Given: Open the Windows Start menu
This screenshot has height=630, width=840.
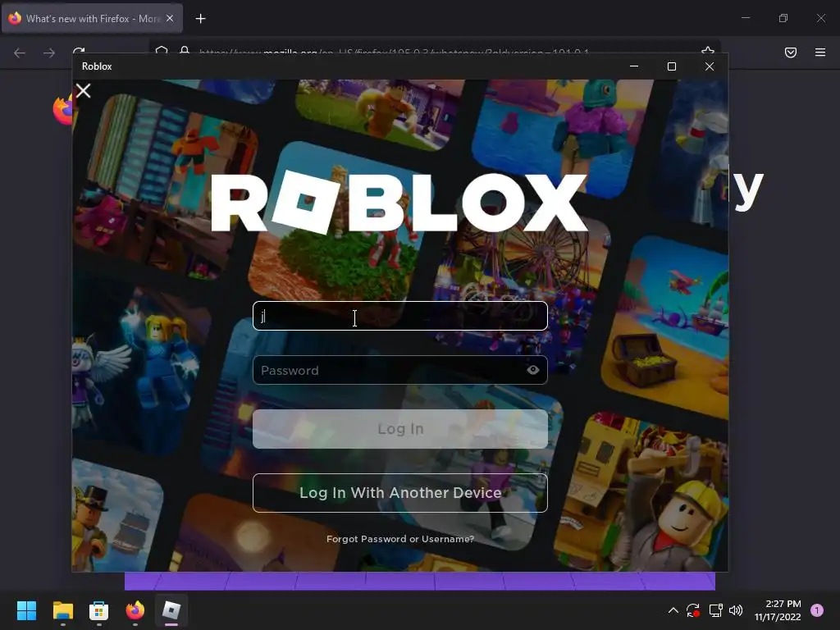Looking at the screenshot, I should click(x=26, y=610).
